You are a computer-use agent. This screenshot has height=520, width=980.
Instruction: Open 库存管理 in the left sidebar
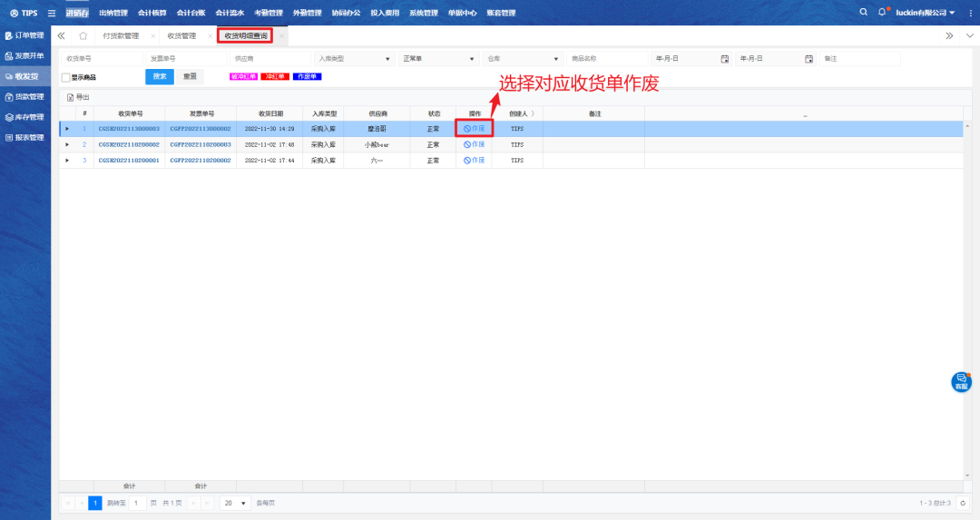click(25, 117)
